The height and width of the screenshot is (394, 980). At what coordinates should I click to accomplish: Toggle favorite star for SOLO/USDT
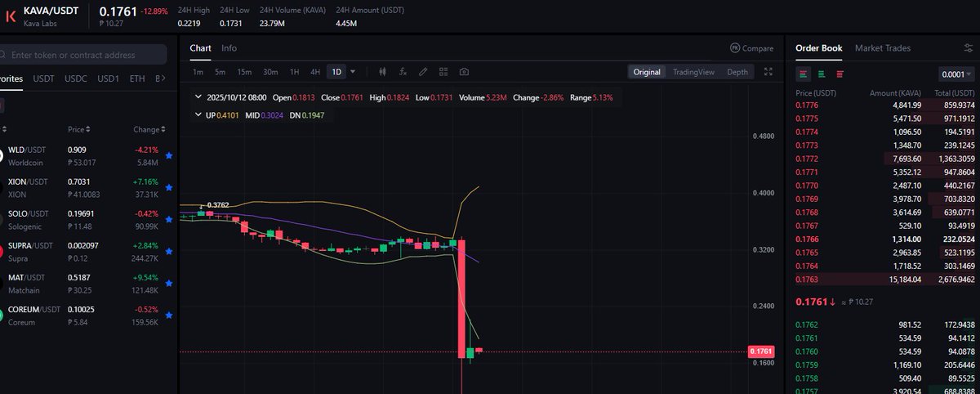pos(169,219)
